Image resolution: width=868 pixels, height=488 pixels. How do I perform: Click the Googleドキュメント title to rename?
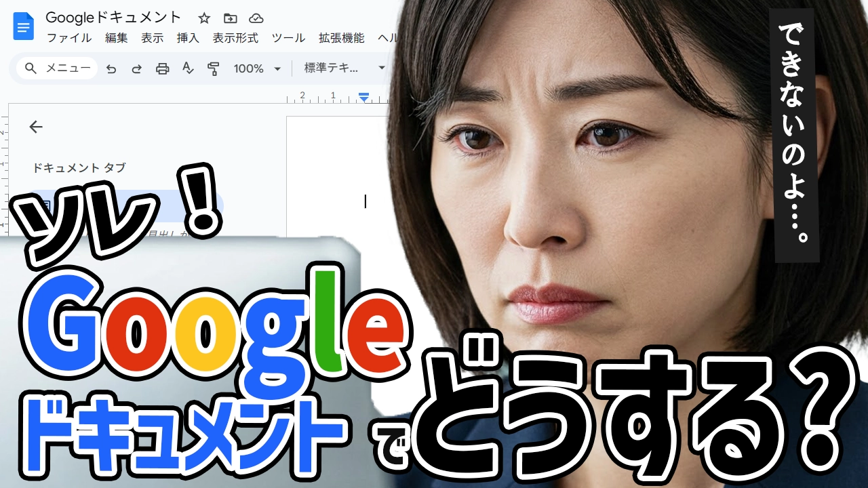tap(113, 18)
